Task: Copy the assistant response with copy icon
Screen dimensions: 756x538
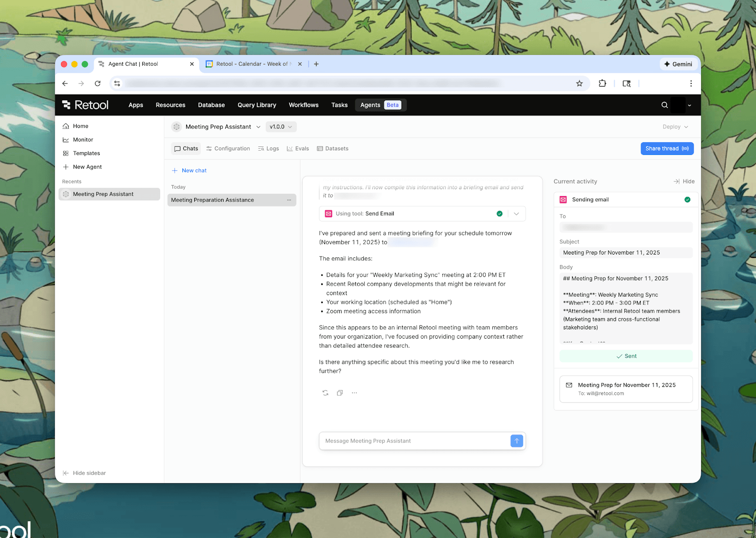Action: pos(340,393)
